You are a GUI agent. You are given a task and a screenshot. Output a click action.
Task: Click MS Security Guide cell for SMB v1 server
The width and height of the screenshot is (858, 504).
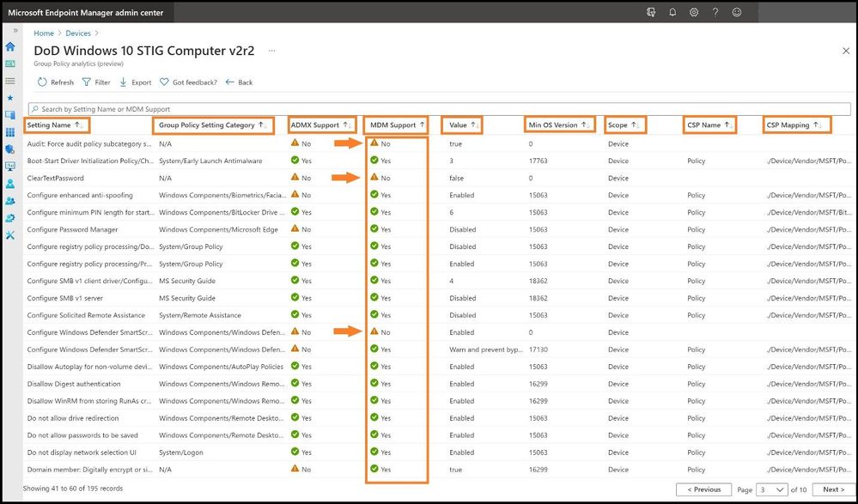pos(187,298)
